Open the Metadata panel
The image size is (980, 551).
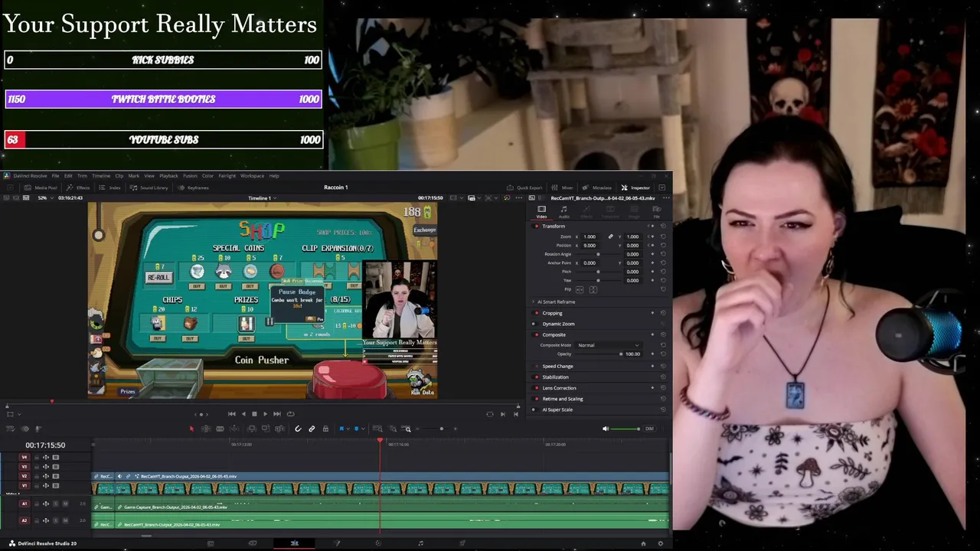pos(597,187)
